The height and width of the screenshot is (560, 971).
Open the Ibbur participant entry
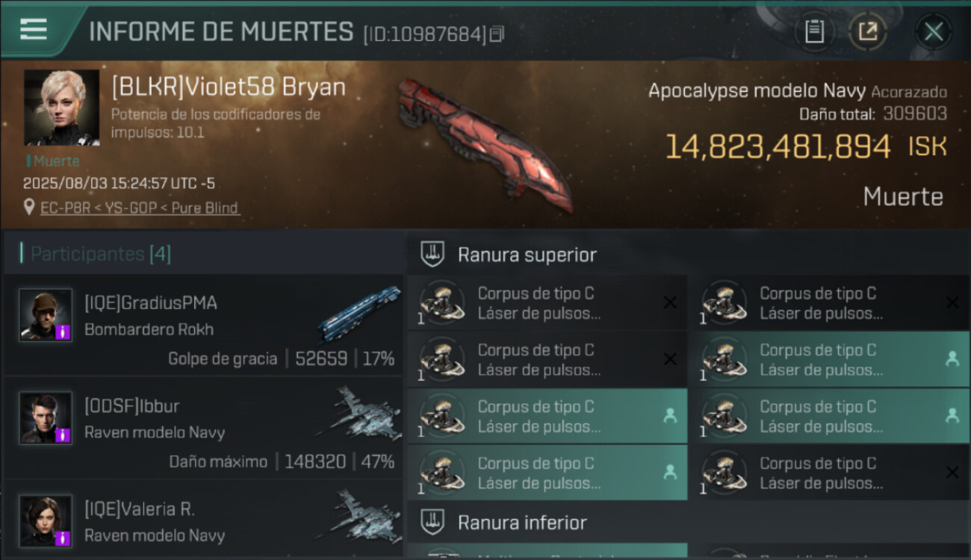203,431
